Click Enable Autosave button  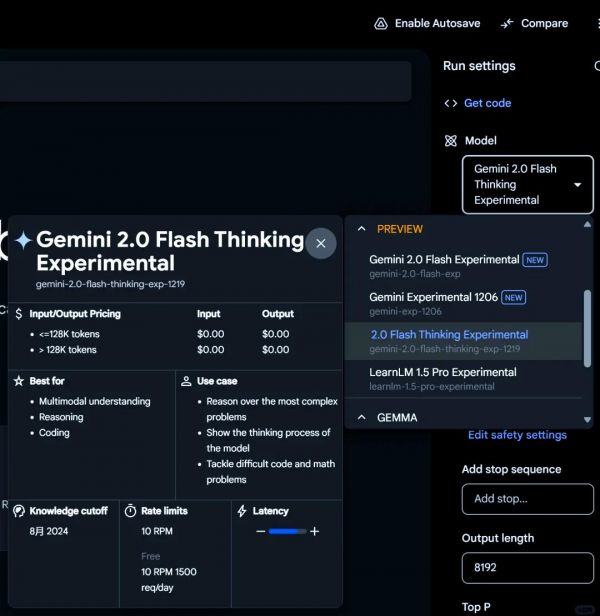click(427, 24)
